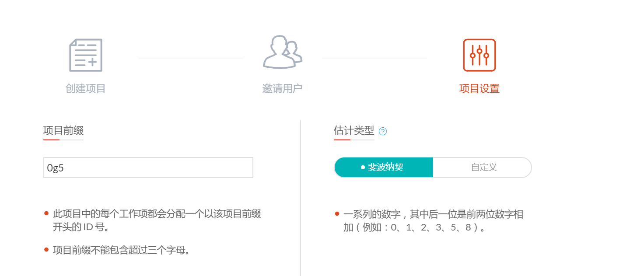Click the Create Project document icon
644x276 pixels.
click(x=86, y=55)
